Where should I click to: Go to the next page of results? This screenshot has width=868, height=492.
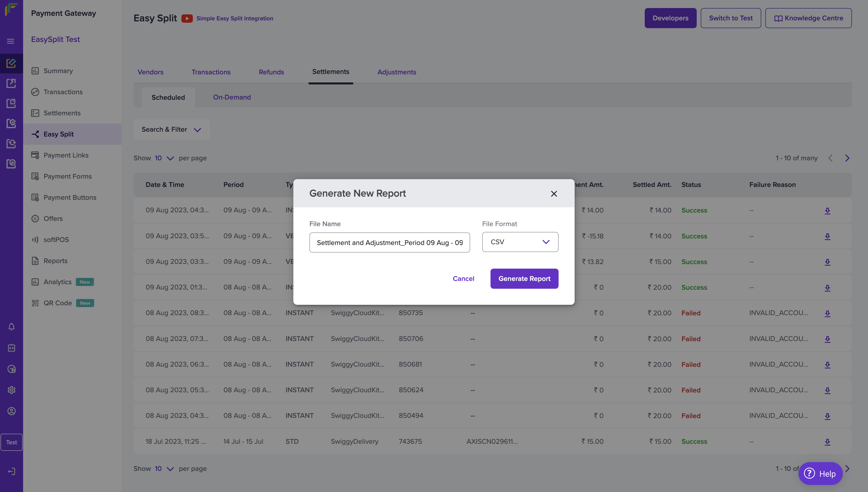pyautogui.click(x=847, y=158)
